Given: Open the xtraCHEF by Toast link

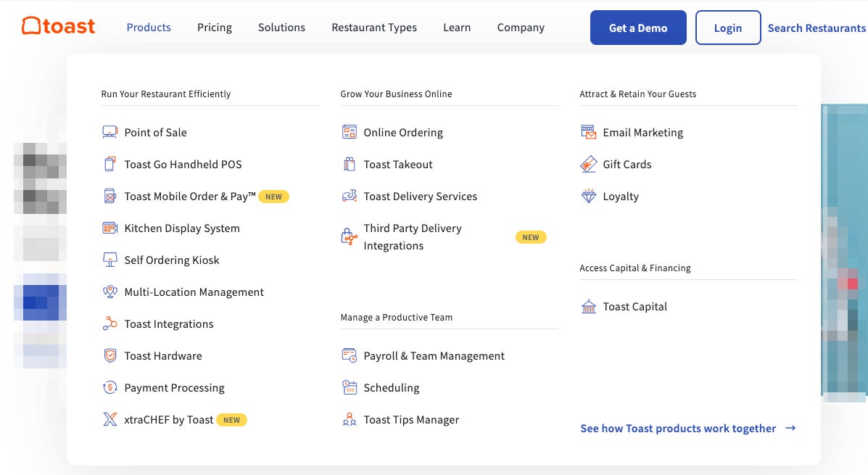Looking at the screenshot, I should click(168, 420).
